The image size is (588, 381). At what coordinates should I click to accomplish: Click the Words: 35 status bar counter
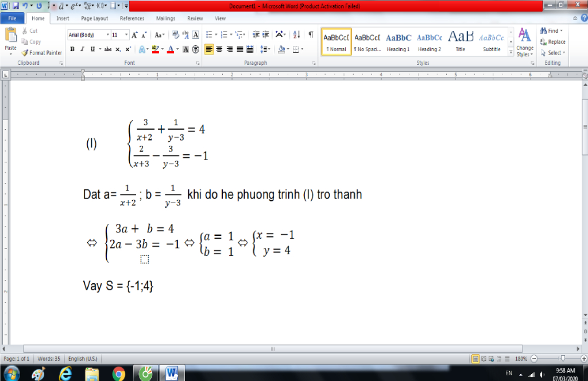pyautogui.click(x=49, y=359)
